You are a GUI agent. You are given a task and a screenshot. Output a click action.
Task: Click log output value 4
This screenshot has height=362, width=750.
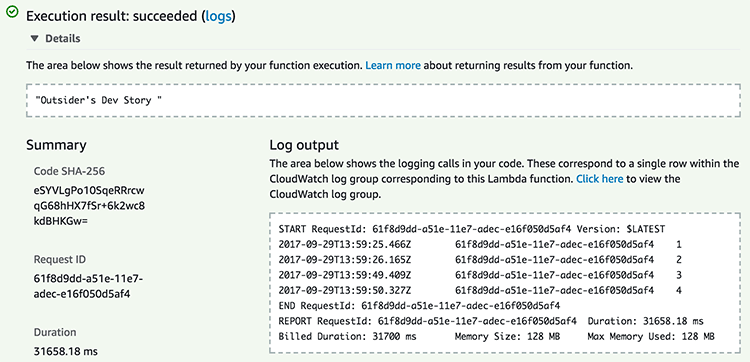point(679,290)
